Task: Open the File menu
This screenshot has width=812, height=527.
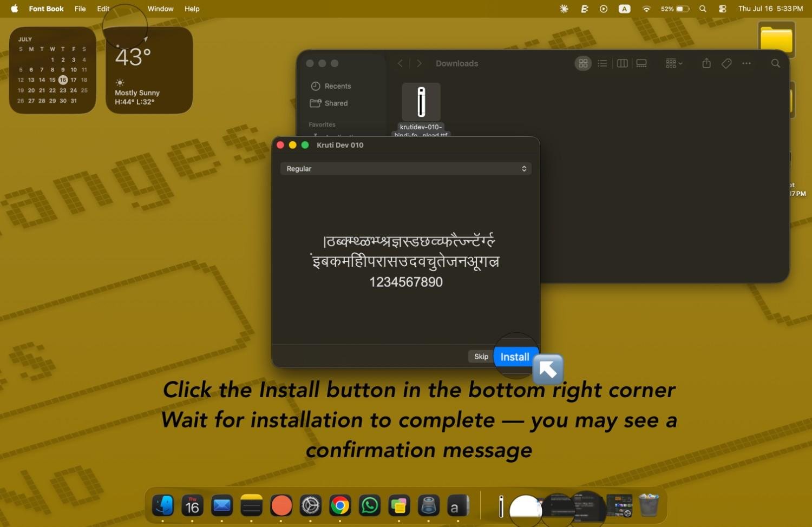Action: pos(80,9)
